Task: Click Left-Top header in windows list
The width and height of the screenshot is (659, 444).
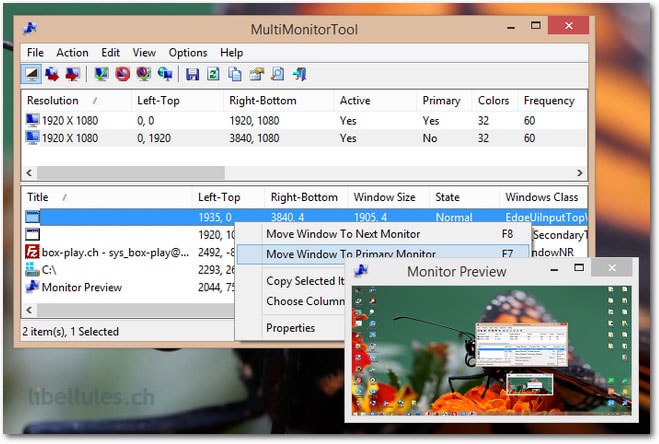Action: pos(228,197)
